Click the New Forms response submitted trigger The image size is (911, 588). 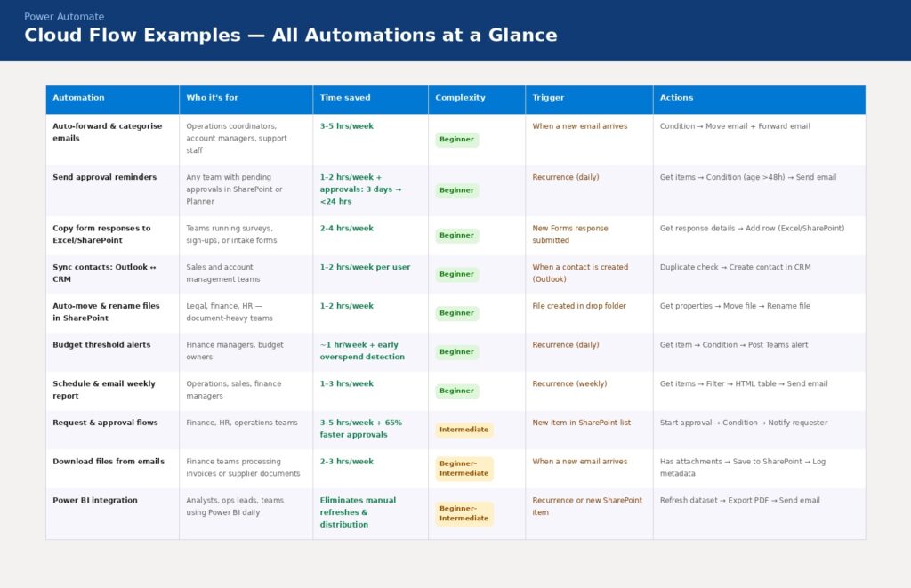pyautogui.click(x=570, y=234)
